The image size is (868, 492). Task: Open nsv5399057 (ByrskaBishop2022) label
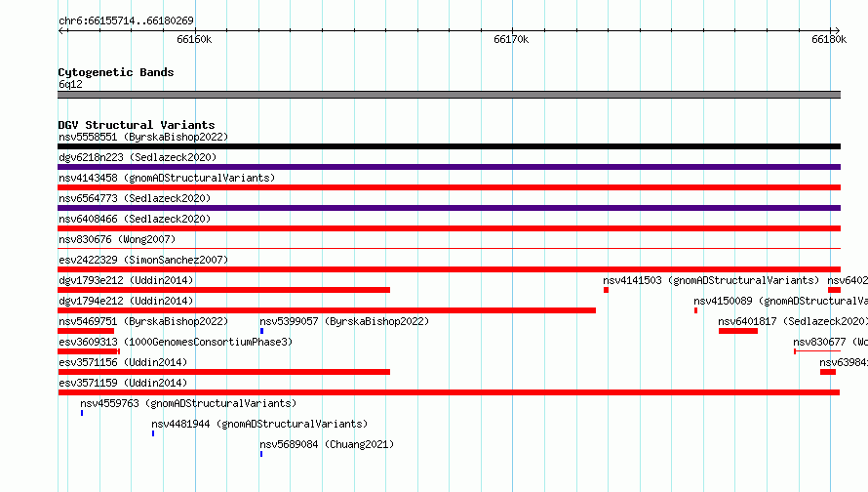[344, 321]
